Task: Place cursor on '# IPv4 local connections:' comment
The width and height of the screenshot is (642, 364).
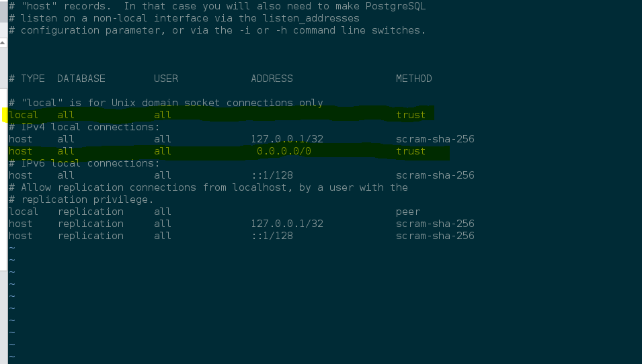Action: [x=84, y=127]
